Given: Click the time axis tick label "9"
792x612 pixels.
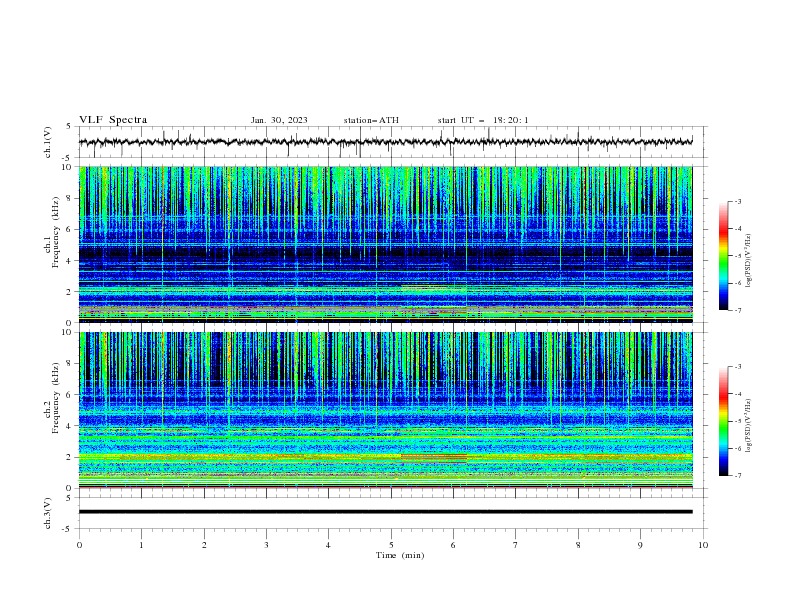Looking at the screenshot, I should (640, 545).
